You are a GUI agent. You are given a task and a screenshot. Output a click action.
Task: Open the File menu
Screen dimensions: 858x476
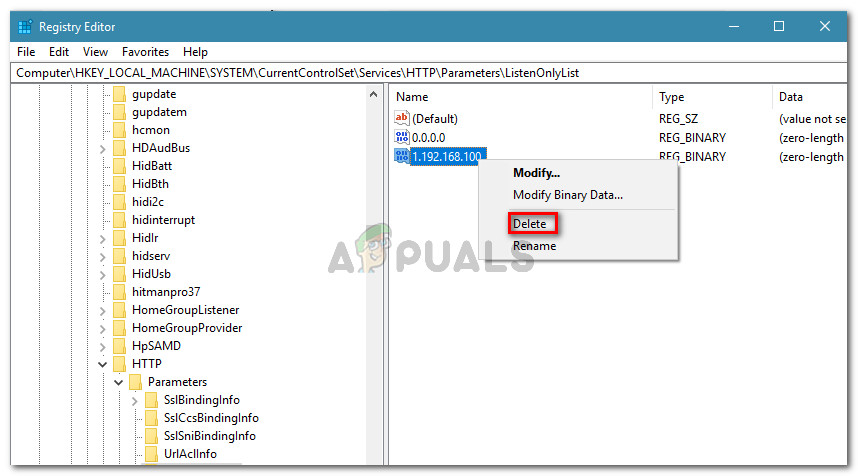[x=26, y=52]
